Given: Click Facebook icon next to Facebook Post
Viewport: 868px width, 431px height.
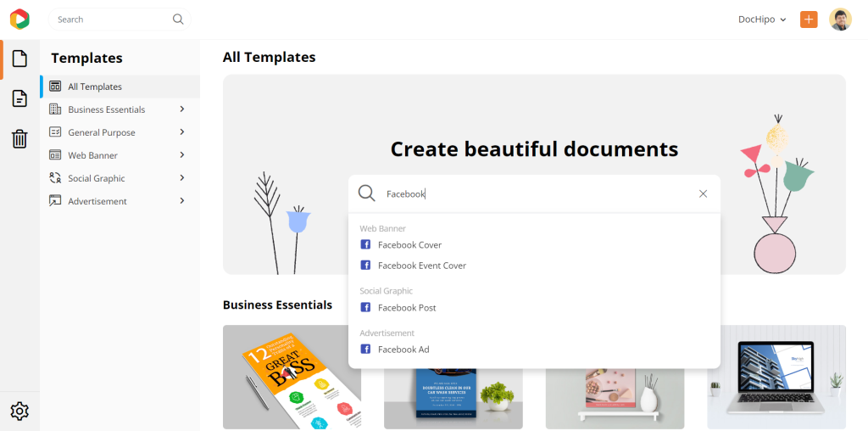Looking at the screenshot, I should pyautogui.click(x=365, y=307).
